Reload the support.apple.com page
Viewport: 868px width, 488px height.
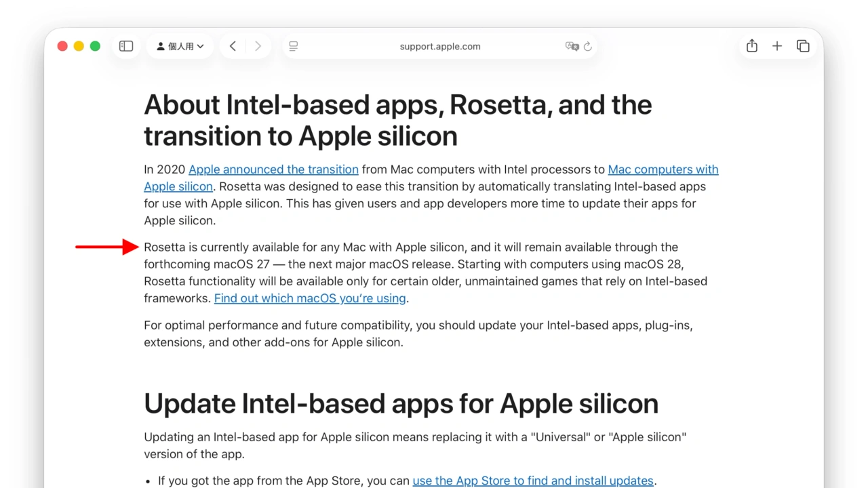coord(587,46)
